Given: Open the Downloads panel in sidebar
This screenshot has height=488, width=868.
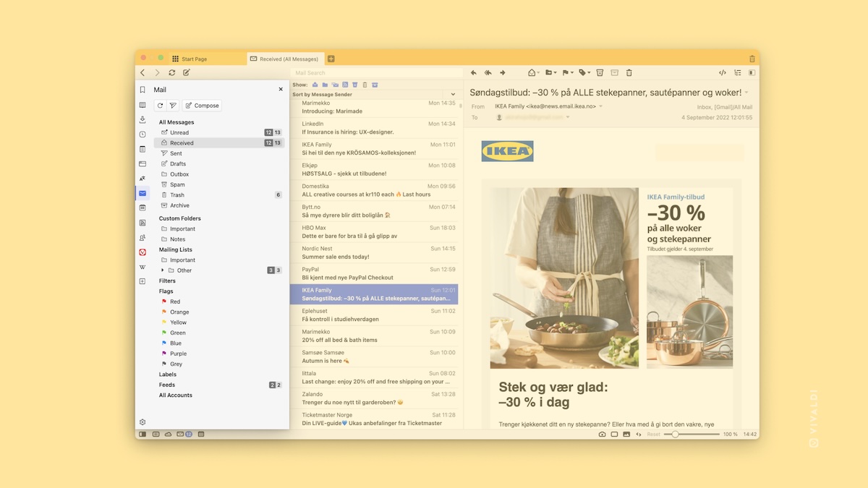Looking at the screenshot, I should 142,119.
